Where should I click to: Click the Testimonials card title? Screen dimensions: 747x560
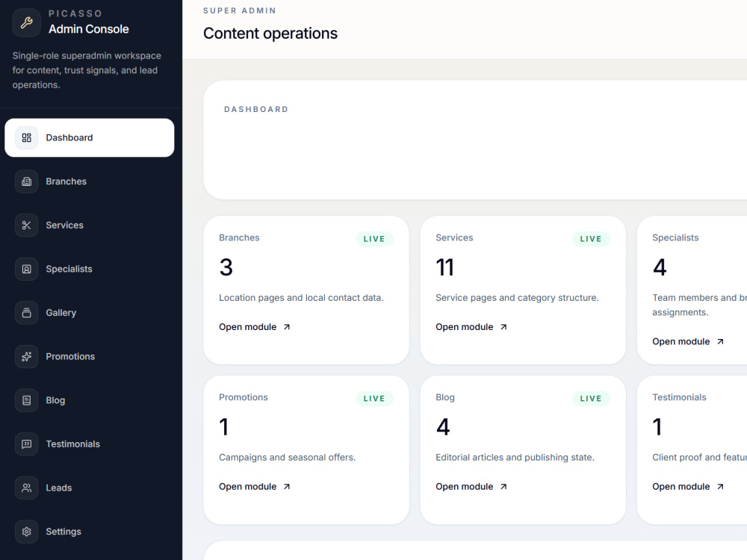coord(679,397)
